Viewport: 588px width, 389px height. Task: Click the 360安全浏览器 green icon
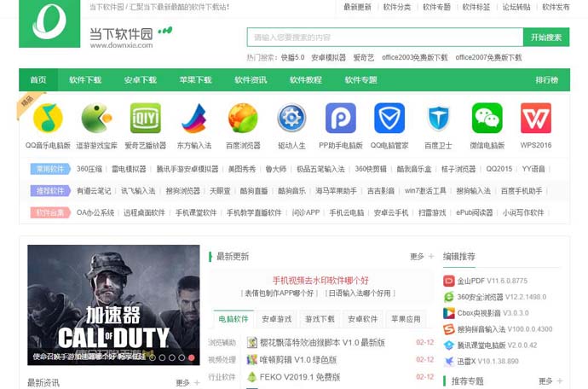(448, 297)
